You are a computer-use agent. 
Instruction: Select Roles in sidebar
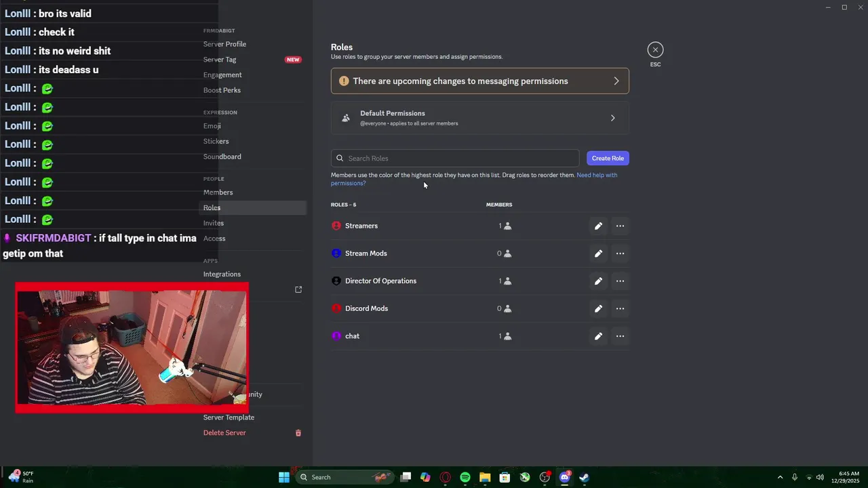pyautogui.click(x=254, y=208)
